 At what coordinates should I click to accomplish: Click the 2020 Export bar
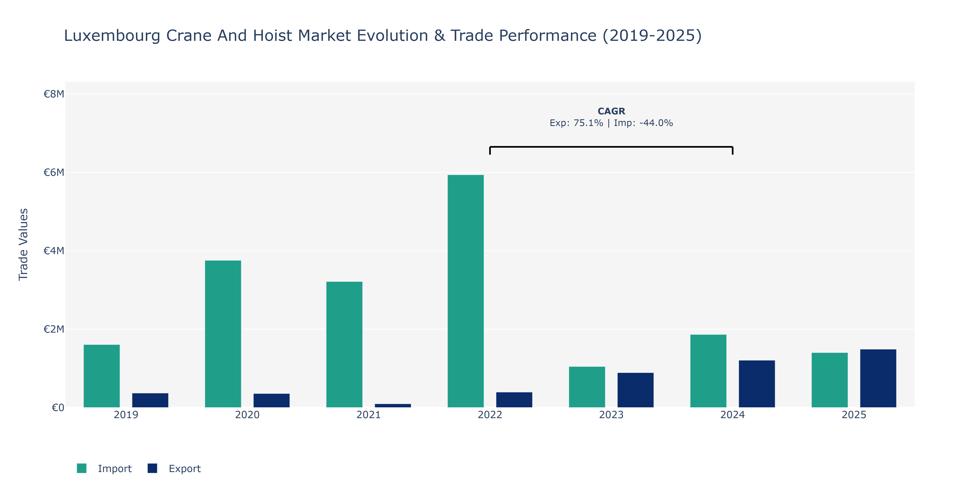coord(272,401)
